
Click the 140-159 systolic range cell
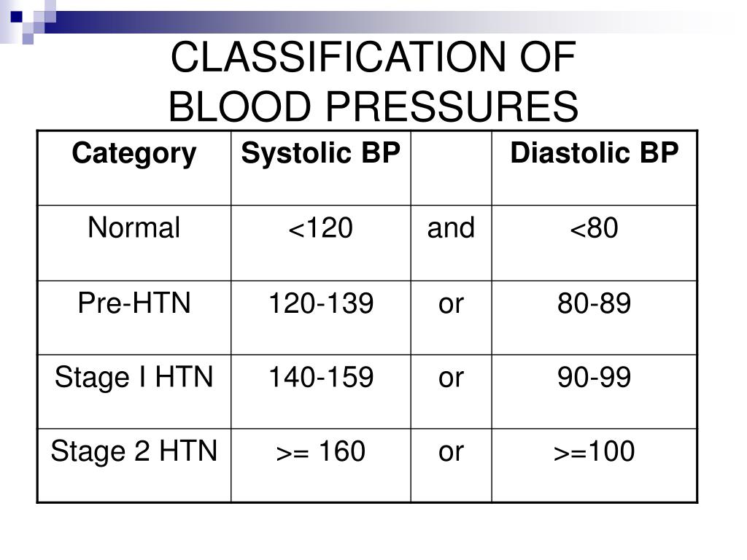coord(321,392)
